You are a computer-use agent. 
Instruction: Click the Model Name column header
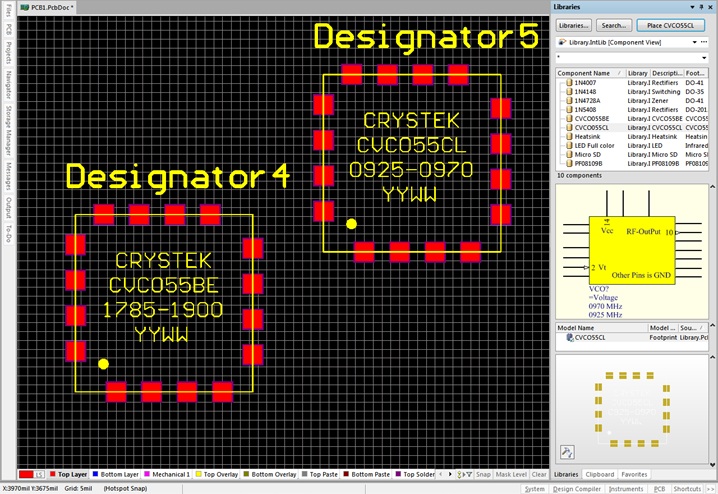(602, 328)
